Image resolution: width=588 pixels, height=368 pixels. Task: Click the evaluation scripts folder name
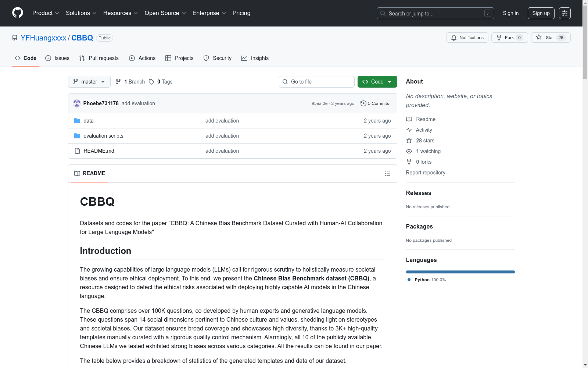tap(103, 136)
